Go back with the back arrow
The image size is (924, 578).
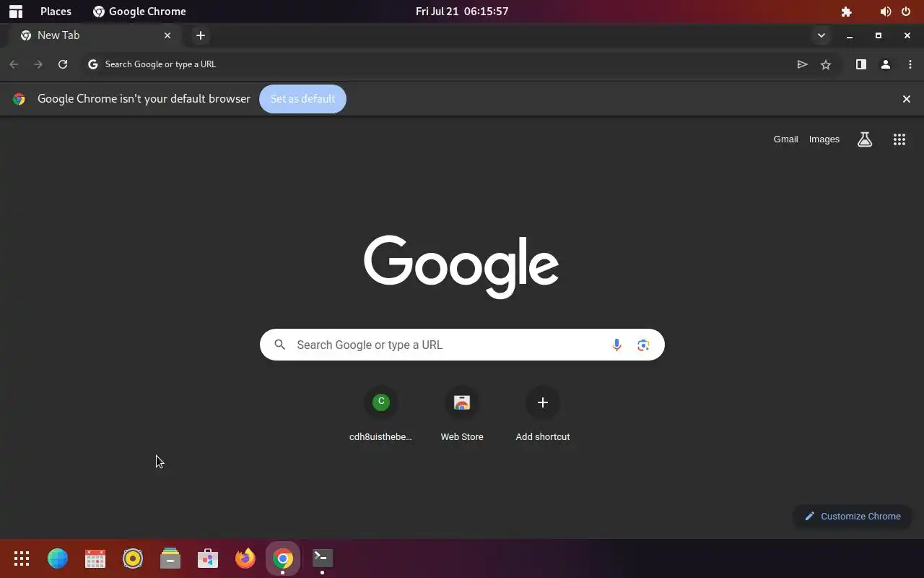point(14,64)
